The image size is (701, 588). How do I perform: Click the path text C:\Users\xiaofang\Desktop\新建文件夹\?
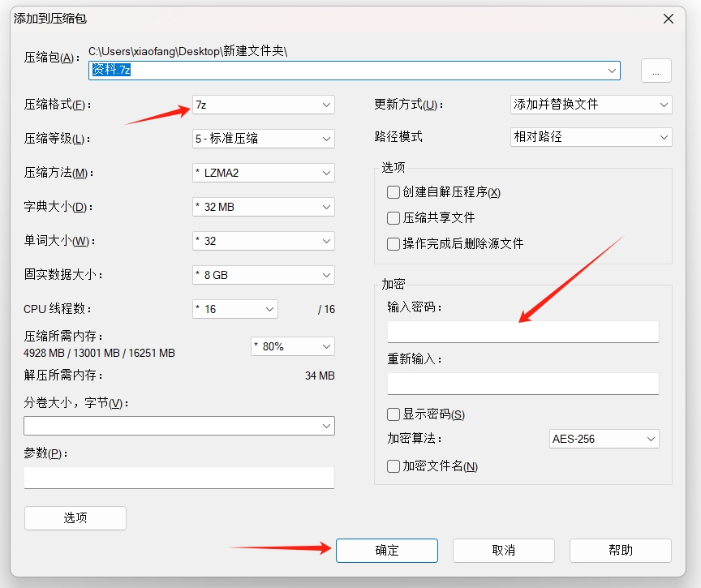pos(187,51)
